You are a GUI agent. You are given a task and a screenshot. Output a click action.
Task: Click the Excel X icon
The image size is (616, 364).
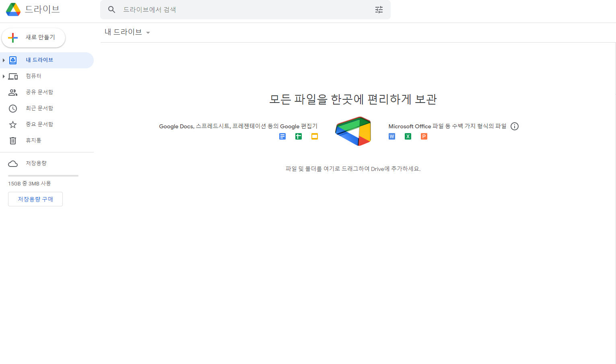pyautogui.click(x=408, y=136)
